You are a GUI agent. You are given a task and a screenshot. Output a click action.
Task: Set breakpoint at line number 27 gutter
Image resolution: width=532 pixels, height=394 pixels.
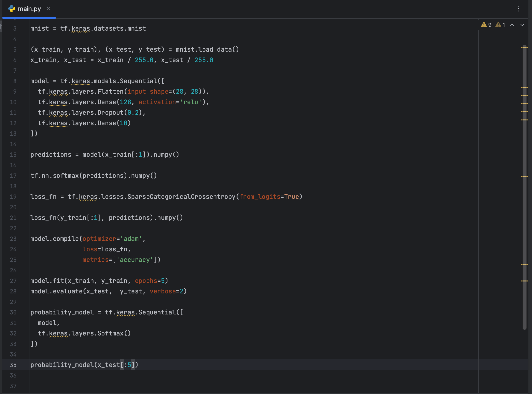tap(13, 281)
